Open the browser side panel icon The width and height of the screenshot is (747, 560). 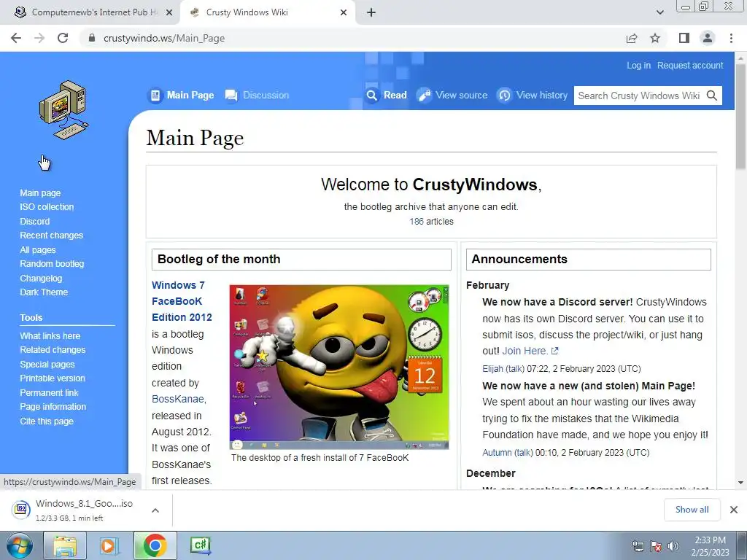[x=684, y=38]
